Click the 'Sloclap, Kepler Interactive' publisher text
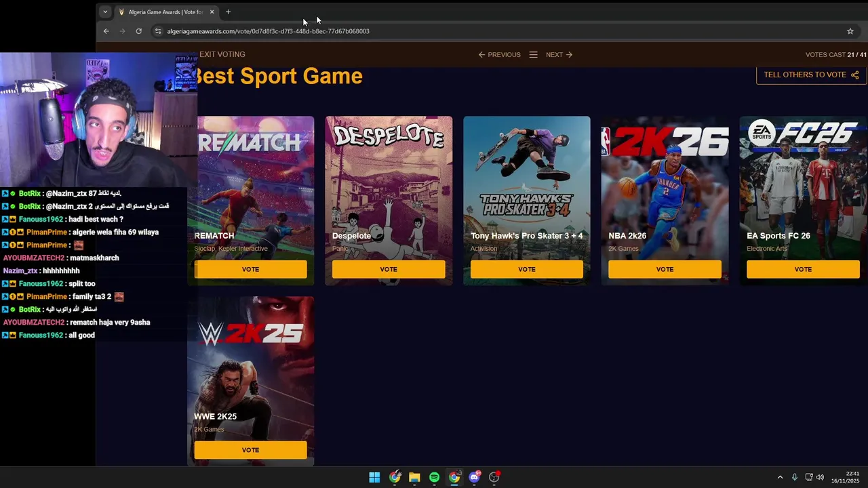 pyautogui.click(x=231, y=249)
